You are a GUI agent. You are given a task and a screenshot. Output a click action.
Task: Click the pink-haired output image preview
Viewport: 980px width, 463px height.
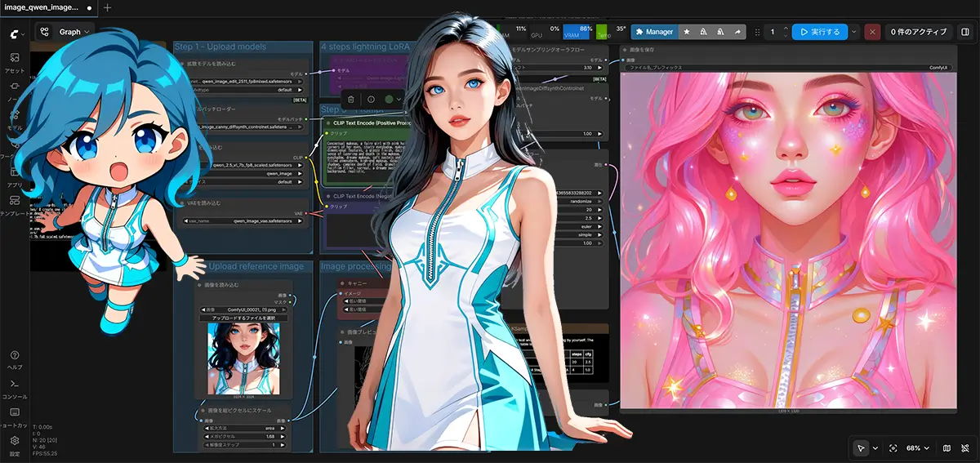(x=787, y=239)
